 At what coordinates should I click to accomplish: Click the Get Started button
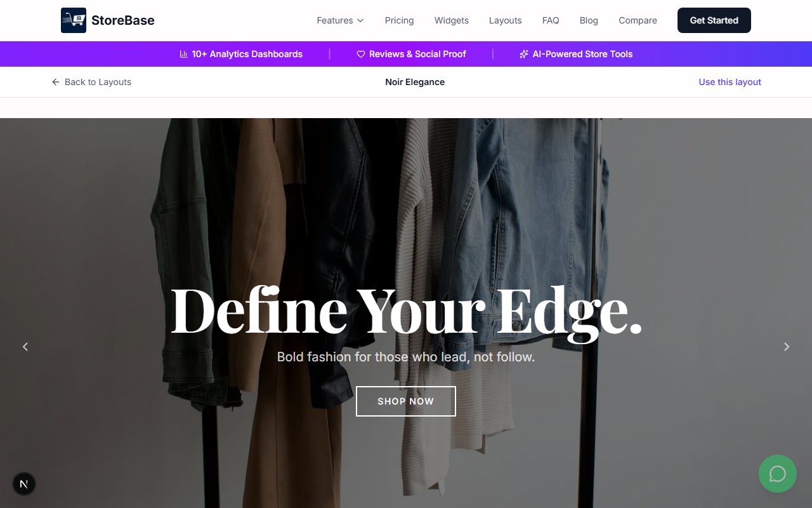point(714,20)
